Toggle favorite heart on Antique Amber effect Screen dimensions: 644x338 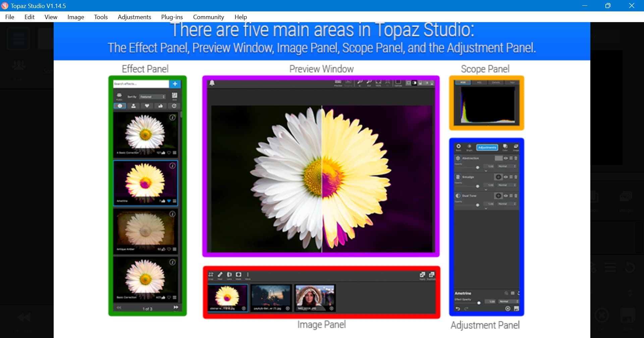click(169, 249)
